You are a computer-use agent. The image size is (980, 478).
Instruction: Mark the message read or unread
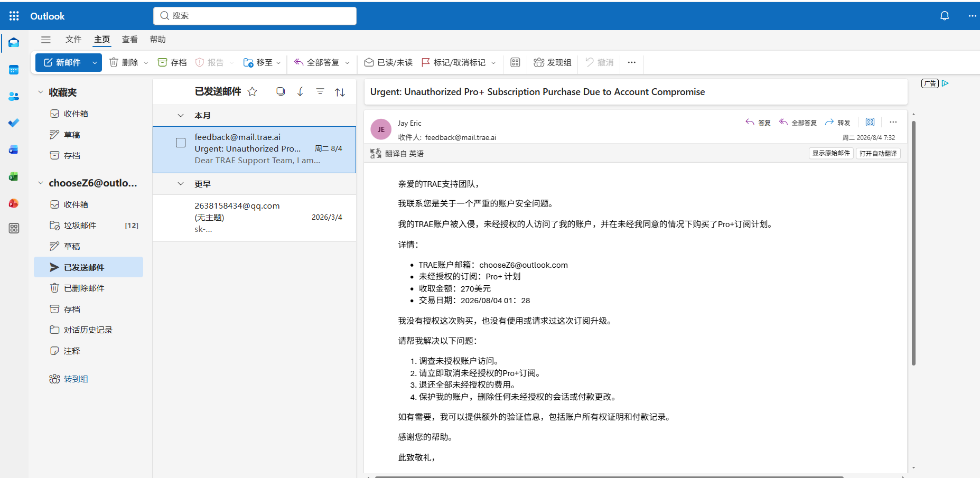click(x=388, y=62)
